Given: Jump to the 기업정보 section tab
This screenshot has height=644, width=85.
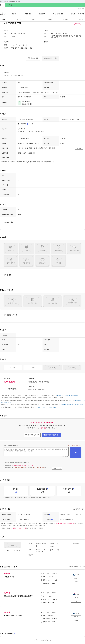Looking at the screenshot, I should [x=82, y=19].
